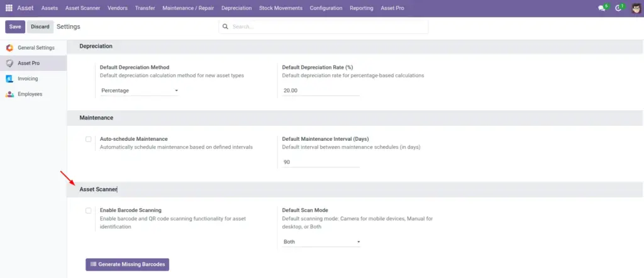The height and width of the screenshot is (278, 644).
Task: Select Invoicing in sidebar
Action: coord(33,79)
